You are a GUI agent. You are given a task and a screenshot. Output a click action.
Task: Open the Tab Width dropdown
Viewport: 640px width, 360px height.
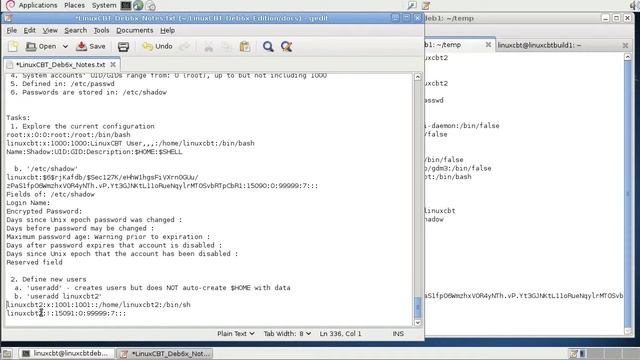tap(287, 333)
